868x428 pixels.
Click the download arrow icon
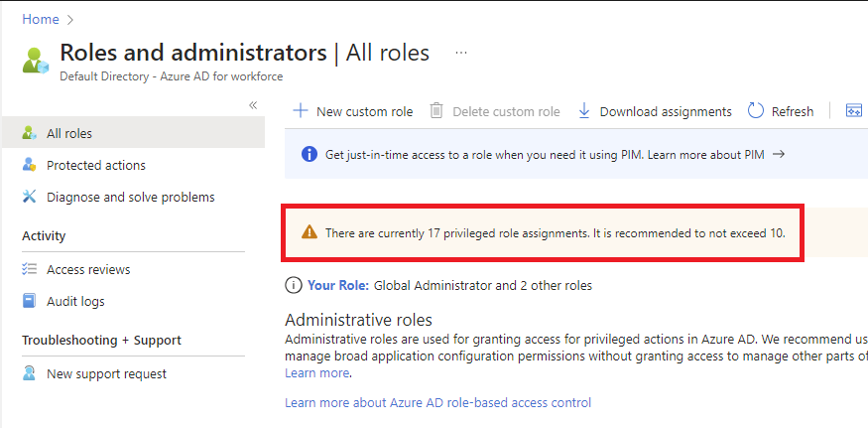click(x=584, y=111)
